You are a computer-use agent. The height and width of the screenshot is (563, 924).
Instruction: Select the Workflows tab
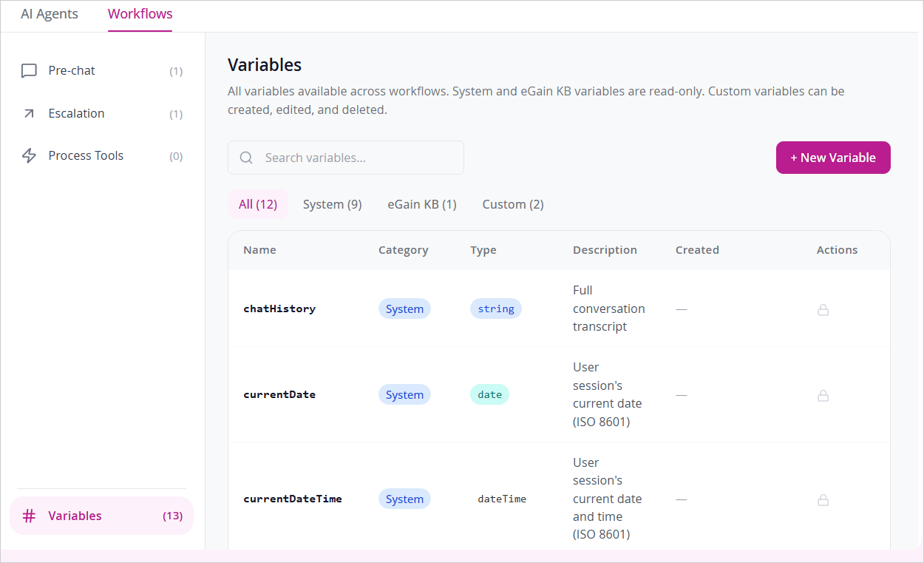coord(140,14)
